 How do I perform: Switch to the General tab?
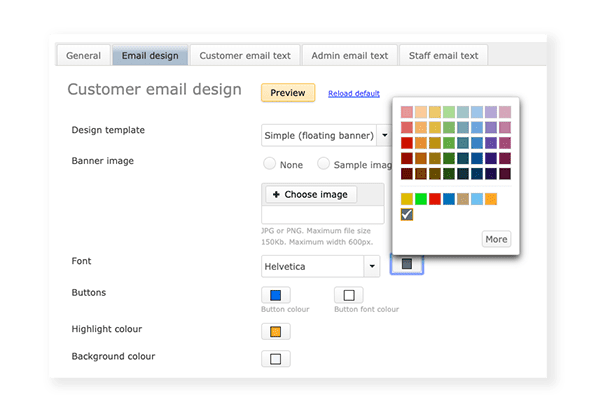point(84,55)
